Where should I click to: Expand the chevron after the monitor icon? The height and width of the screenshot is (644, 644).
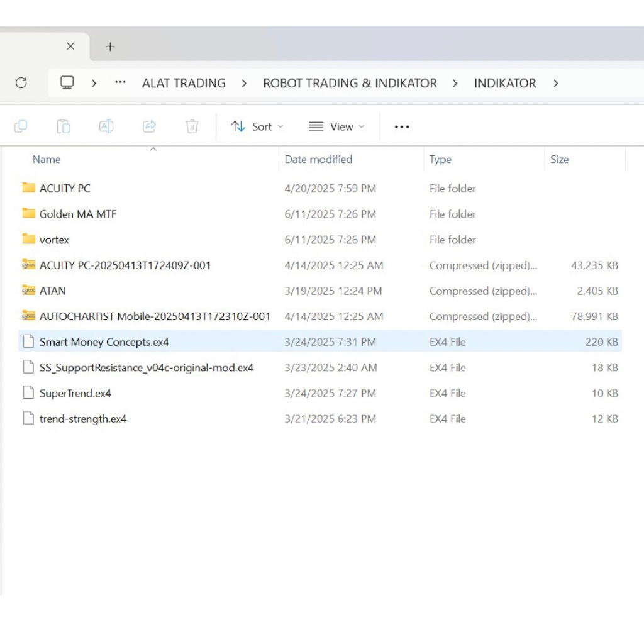94,84
